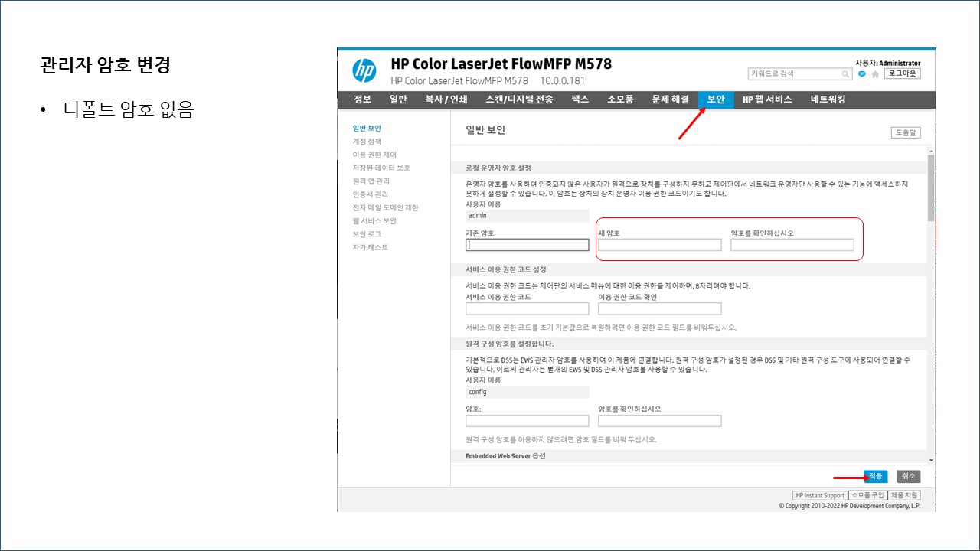This screenshot has width=980, height=551.
Task: Open 전자 메일 도메인 제한 in sidebar
Action: 385,207
